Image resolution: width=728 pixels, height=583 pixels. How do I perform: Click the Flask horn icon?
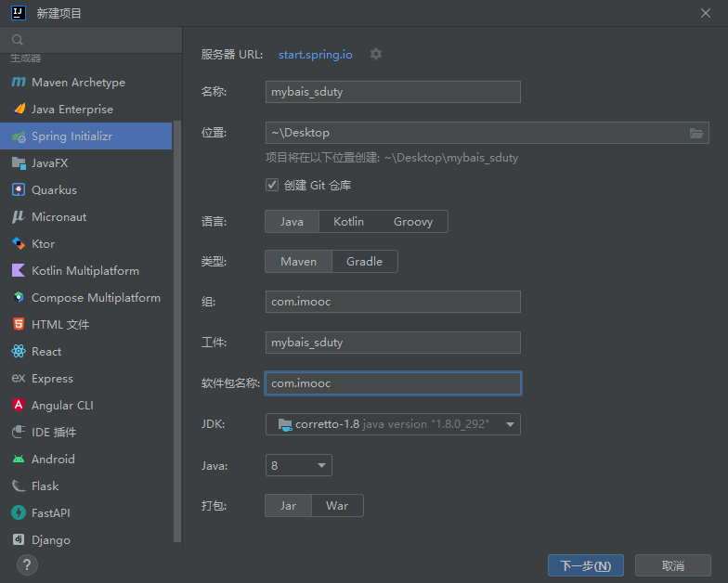click(x=19, y=486)
